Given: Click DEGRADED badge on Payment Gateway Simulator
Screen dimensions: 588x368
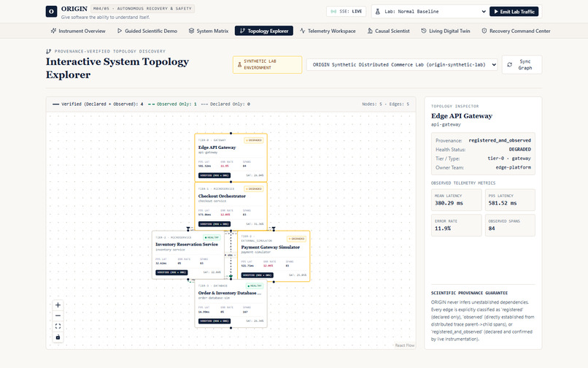Looking at the screenshot, I should tap(296, 239).
